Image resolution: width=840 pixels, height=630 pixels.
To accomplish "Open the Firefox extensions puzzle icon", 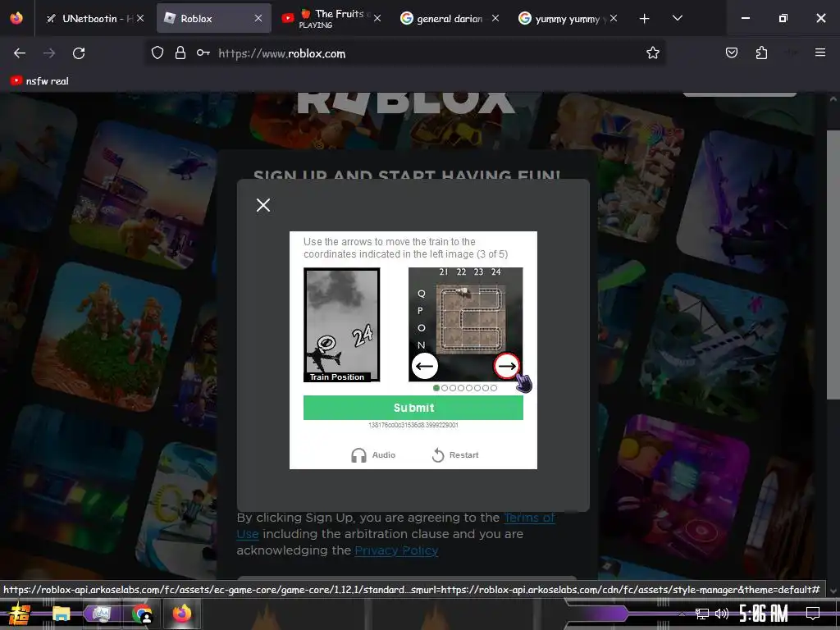I will pos(761,53).
